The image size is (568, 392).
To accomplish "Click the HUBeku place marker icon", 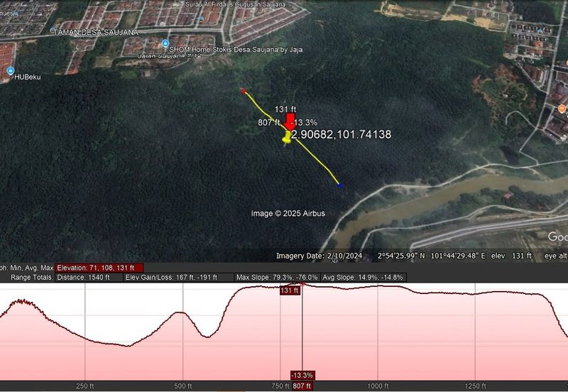I will (x=11, y=70).
